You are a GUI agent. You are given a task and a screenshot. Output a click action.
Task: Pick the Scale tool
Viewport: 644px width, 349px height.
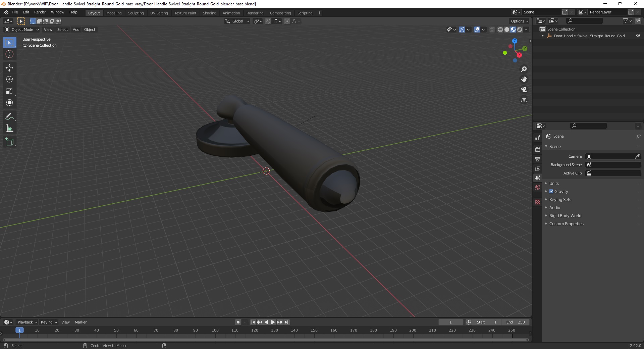coord(9,91)
